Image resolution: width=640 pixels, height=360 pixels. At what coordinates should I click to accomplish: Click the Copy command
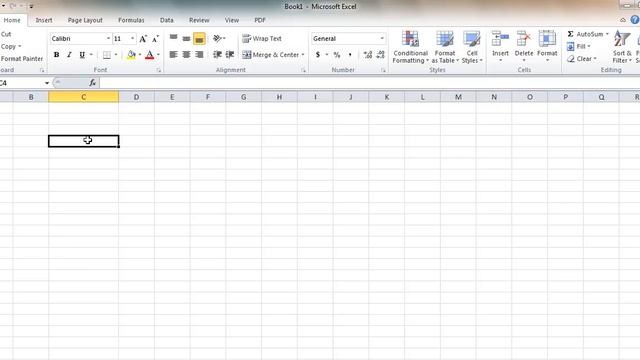pyautogui.click(x=8, y=47)
